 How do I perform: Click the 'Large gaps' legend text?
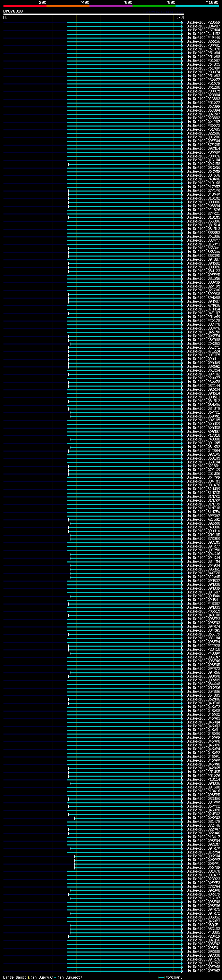[15, 977]
